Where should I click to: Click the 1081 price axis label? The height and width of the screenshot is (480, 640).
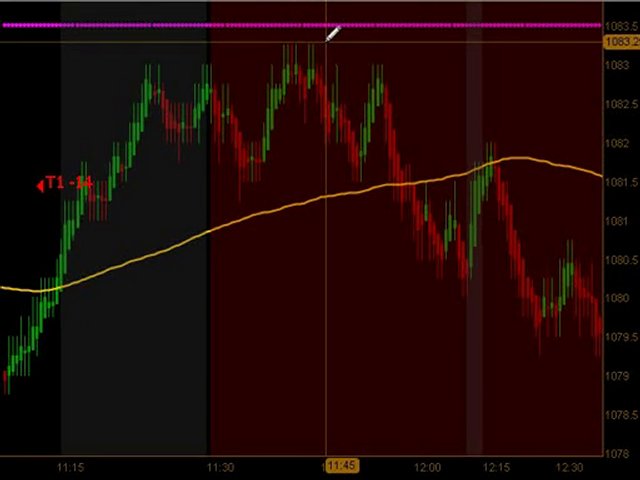617,221
